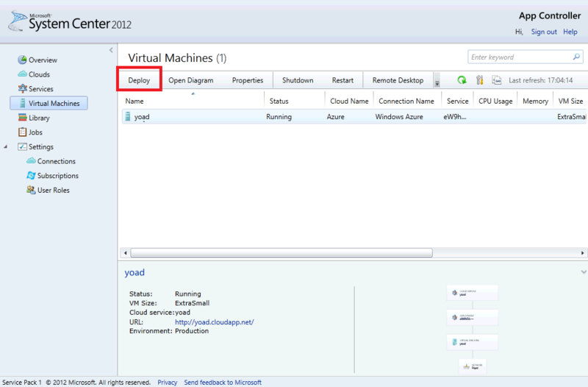Screen dimensions: 588x387
Task: Open the Privacy link in footer
Action: (x=168, y=382)
